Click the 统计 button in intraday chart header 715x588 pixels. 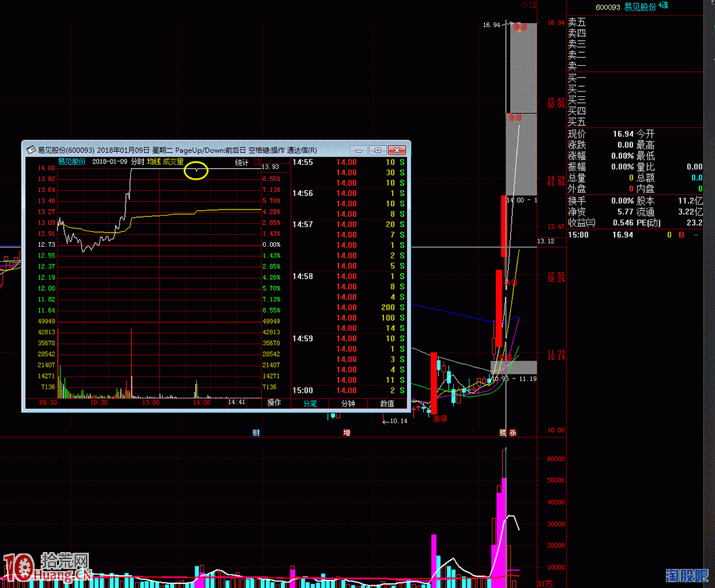coord(241,163)
